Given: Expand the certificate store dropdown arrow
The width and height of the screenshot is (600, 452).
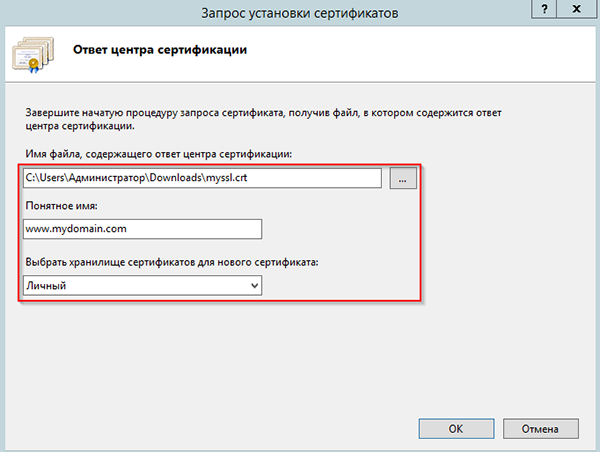Looking at the screenshot, I should 254,286.
